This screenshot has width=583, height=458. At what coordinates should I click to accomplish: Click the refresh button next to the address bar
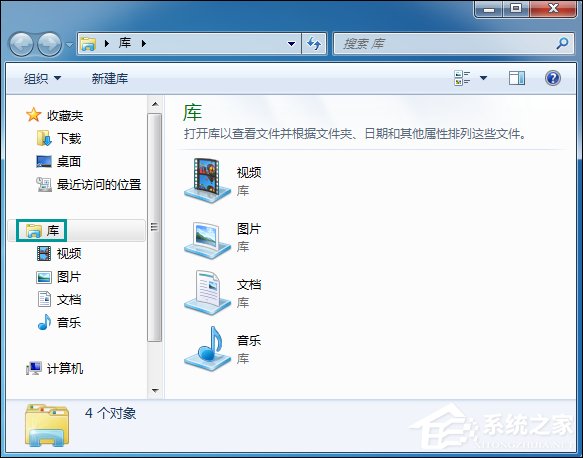pos(314,44)
